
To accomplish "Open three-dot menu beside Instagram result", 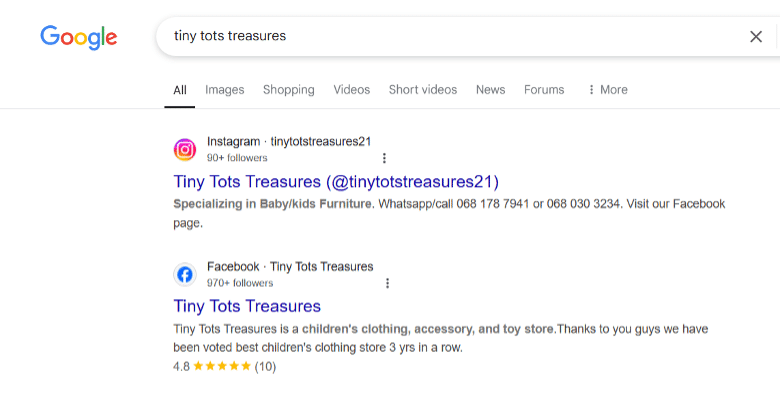I will point(384,158).
